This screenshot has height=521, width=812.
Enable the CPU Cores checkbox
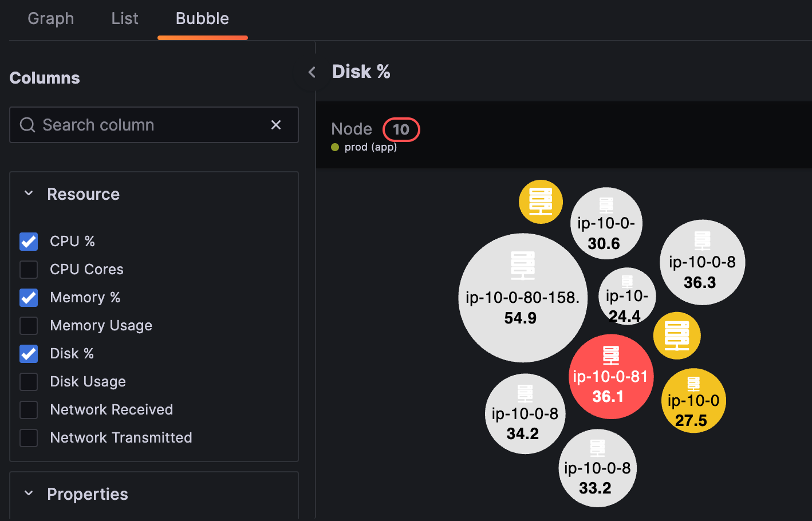point(29,270)
